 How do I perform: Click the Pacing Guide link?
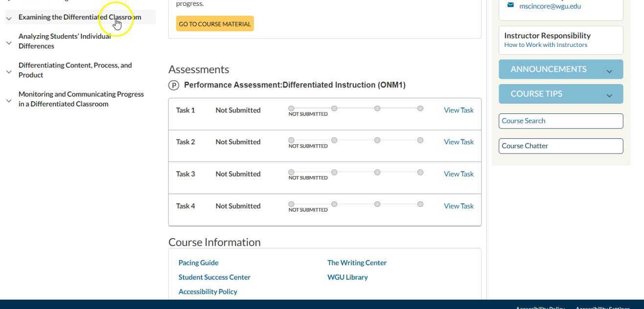(x=198, y=263)
